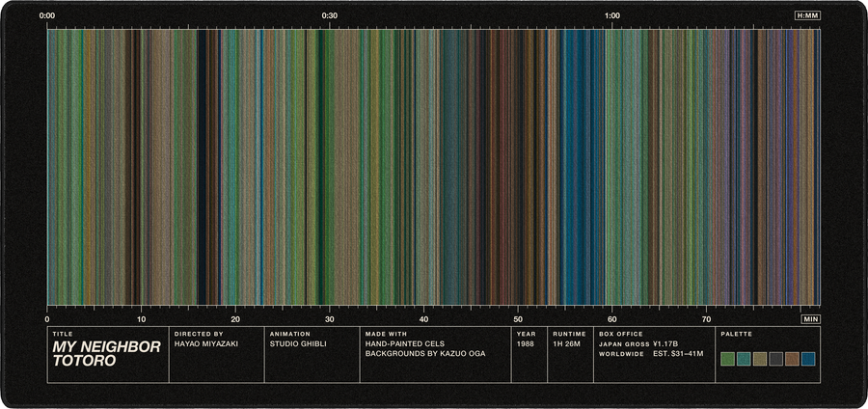Click the YEAR label

point(526,335)
